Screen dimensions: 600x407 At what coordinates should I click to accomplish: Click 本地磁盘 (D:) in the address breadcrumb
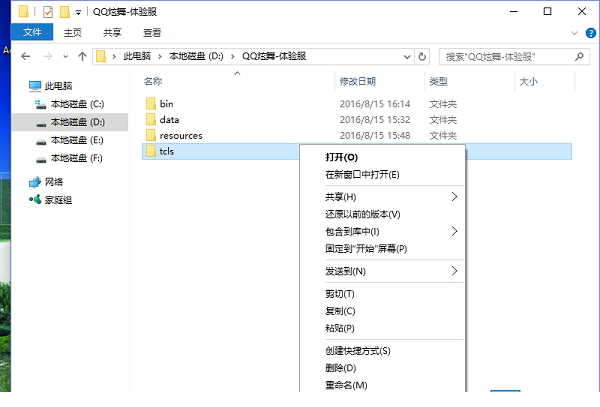(x=196, y=56)
